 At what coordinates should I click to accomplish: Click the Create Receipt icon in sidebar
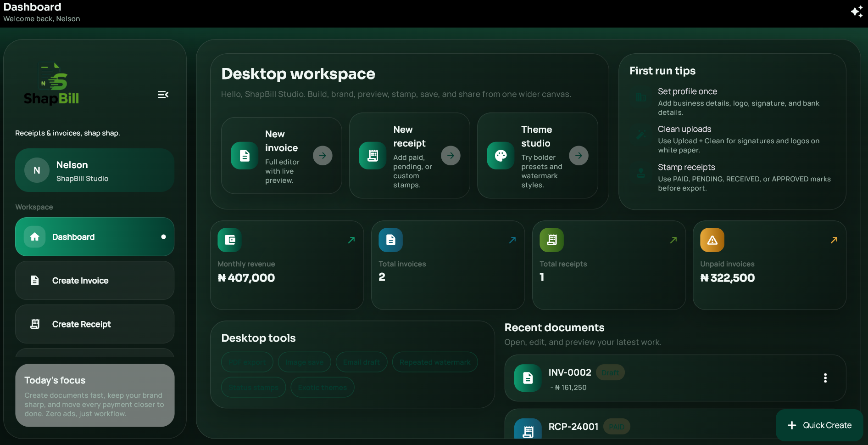35,324
